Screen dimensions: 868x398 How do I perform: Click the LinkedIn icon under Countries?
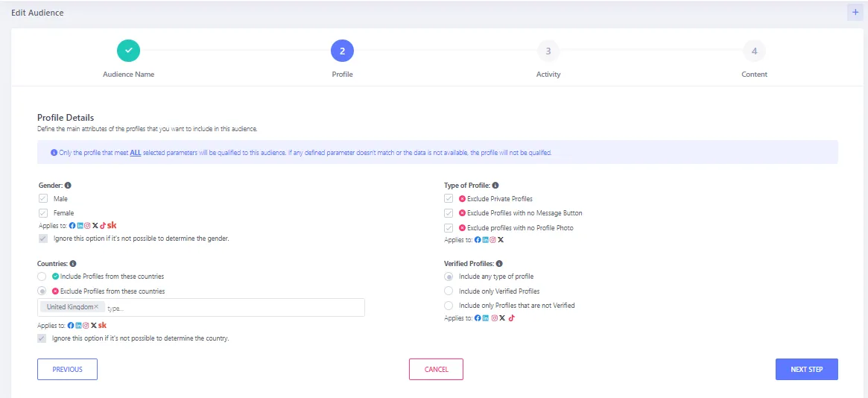pos(79,326)
